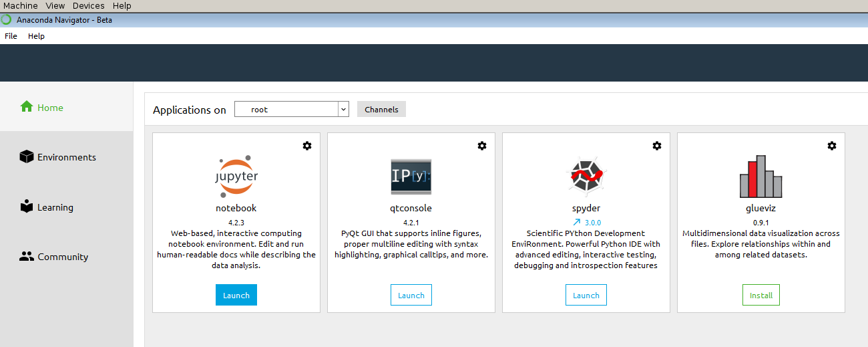Open settings gear on notebook card

(307, 146)
